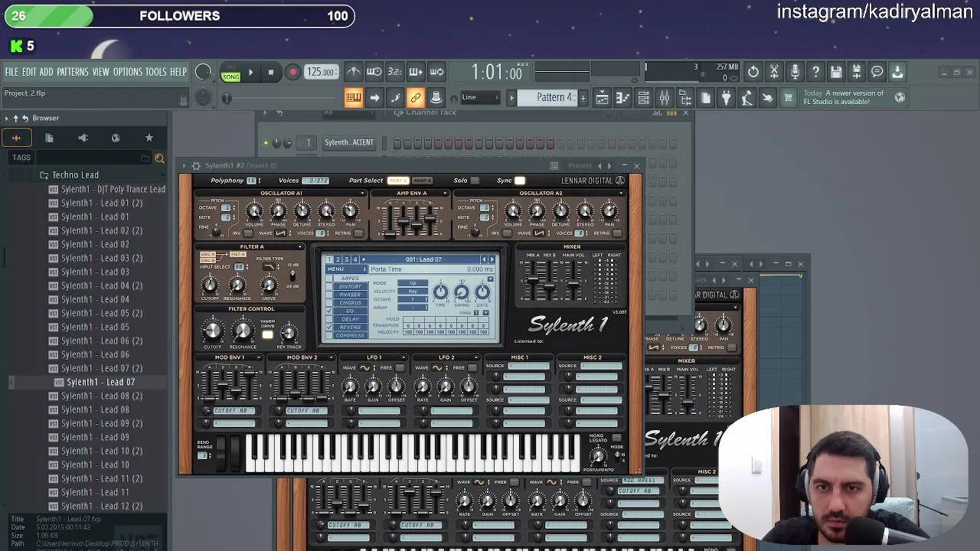Click the Play button
Image resolution: width=980 pixels, height=551 pixels.
(250, 73)
